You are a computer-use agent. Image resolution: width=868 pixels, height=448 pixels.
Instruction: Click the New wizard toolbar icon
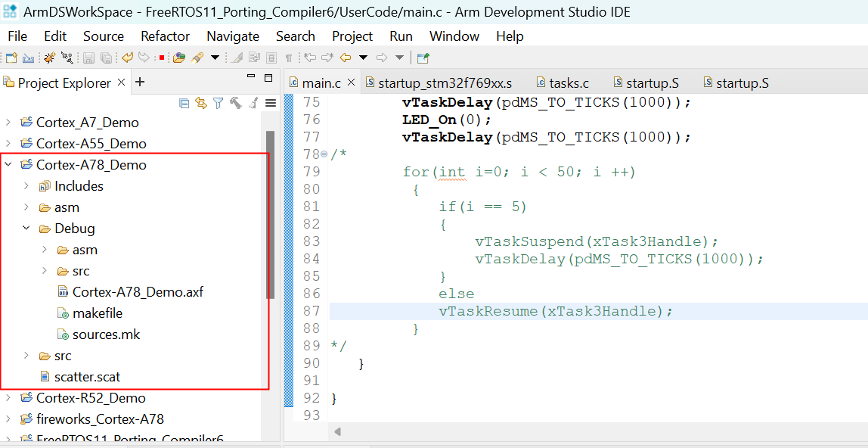pos(11,58)
